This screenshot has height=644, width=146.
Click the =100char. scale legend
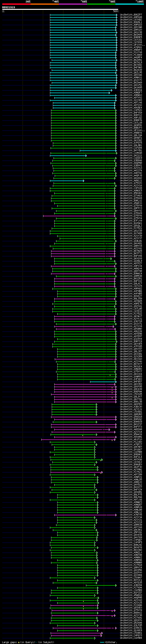click(x=109, y=642)
